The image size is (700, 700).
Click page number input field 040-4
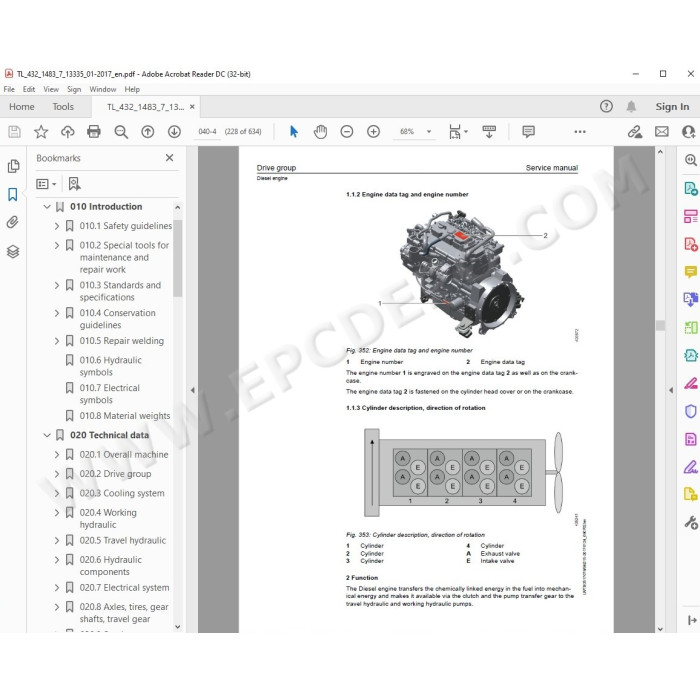[207, 132]
